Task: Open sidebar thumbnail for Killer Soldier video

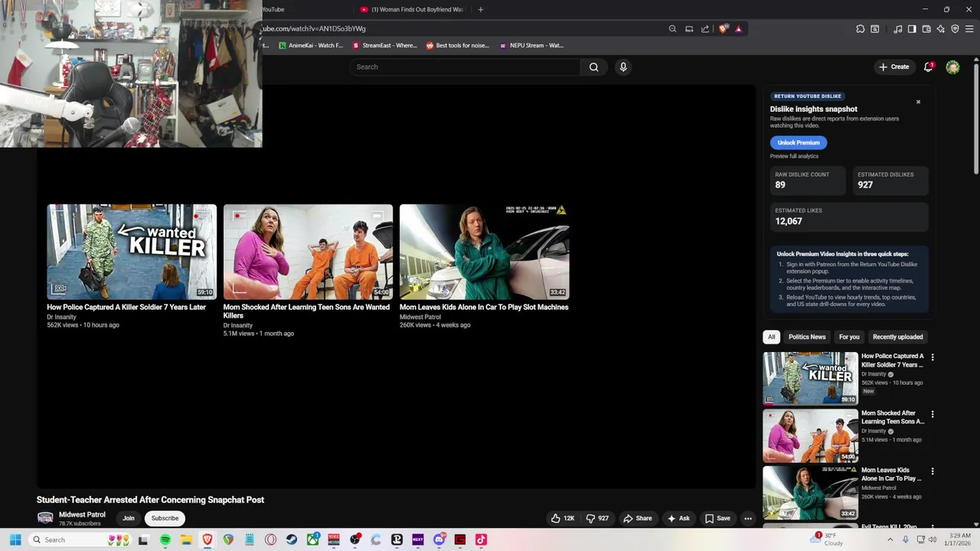Action: coord(810,378)
